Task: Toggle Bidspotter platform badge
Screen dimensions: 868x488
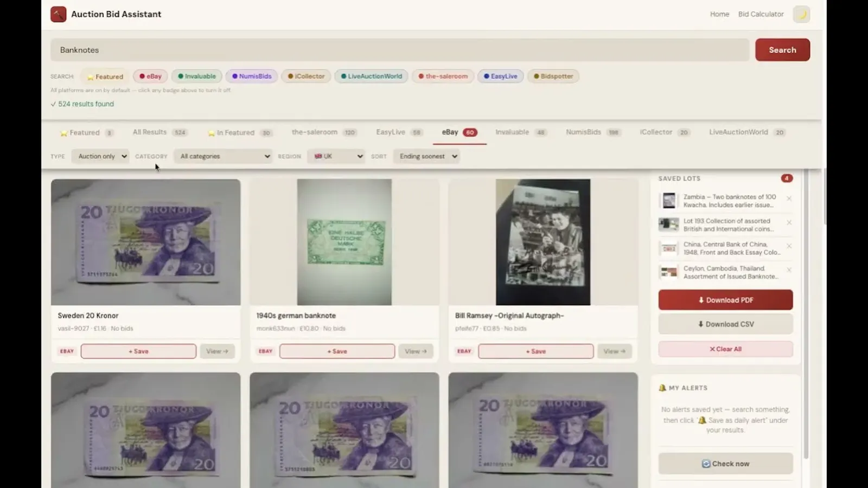Action: (553, 76)
